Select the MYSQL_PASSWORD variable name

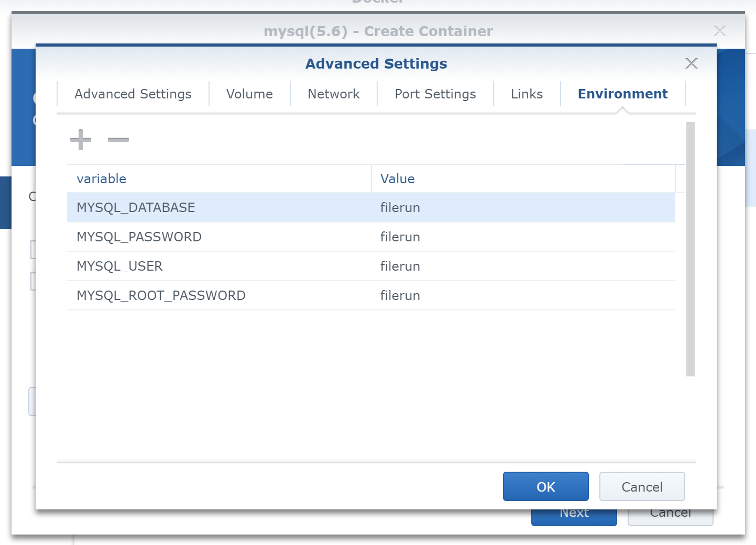tap(139, 237)
